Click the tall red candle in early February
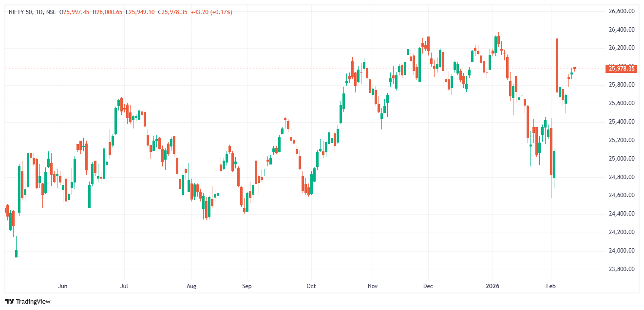 coord(557,65)
